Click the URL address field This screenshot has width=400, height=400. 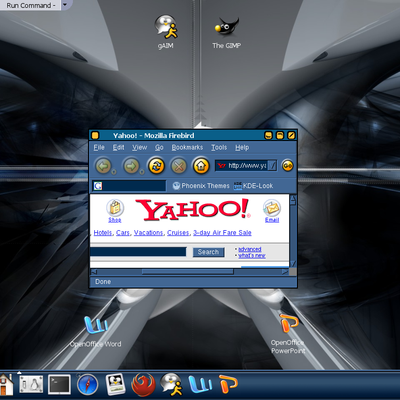(247, 166)
